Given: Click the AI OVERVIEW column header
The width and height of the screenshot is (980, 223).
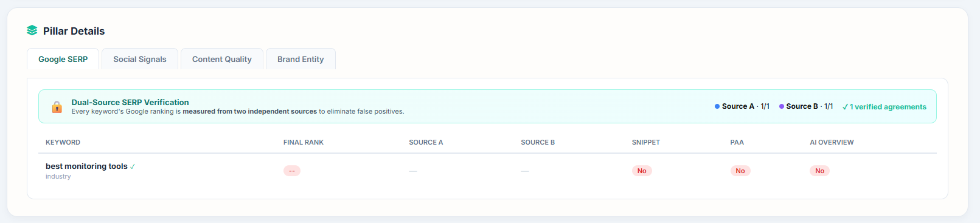Looking at the screenshot, I should coord(832,142).
